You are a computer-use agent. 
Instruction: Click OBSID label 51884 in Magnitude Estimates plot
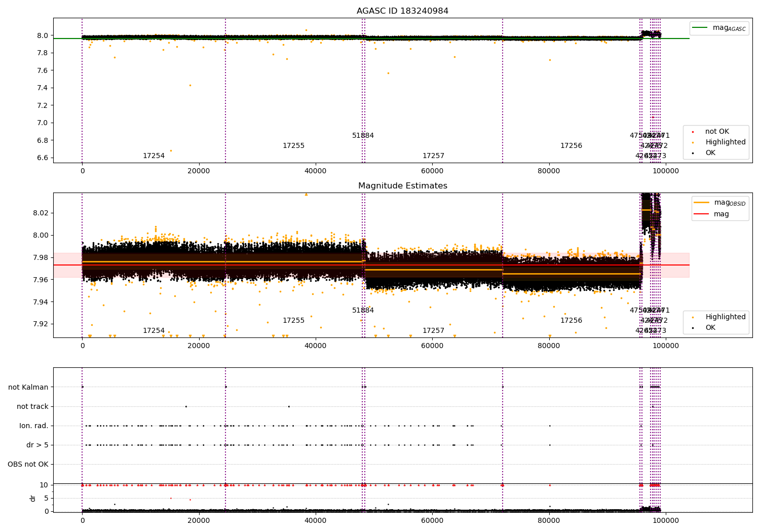[x=363, y=311]
